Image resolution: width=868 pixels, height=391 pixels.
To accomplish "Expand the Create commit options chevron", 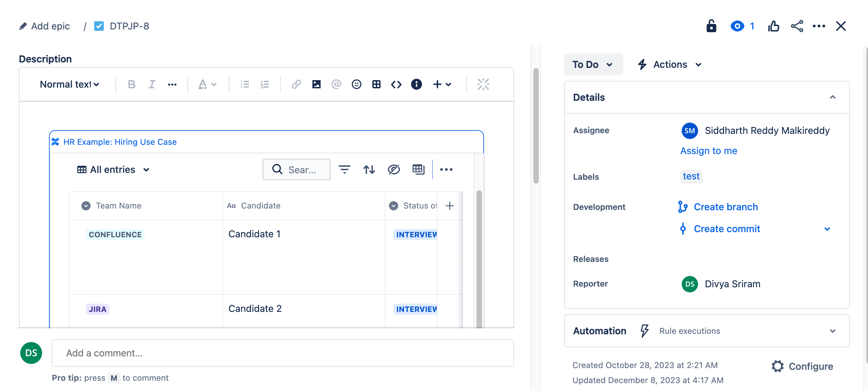I will pyautogui.click(x=827, y=229).
